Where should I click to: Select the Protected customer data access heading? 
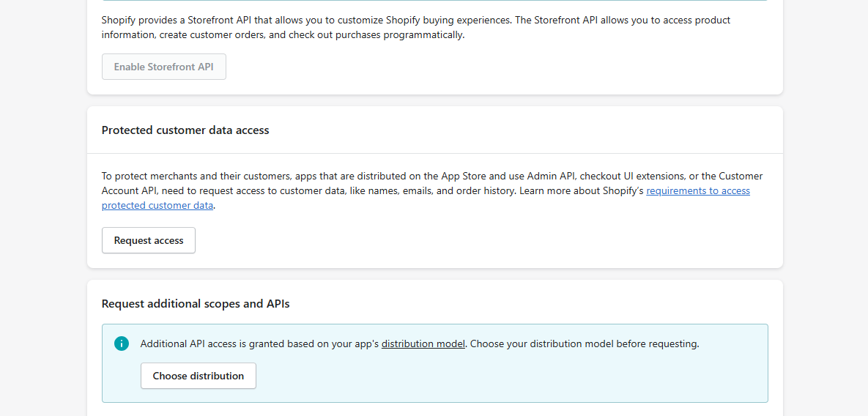(185, 130)
